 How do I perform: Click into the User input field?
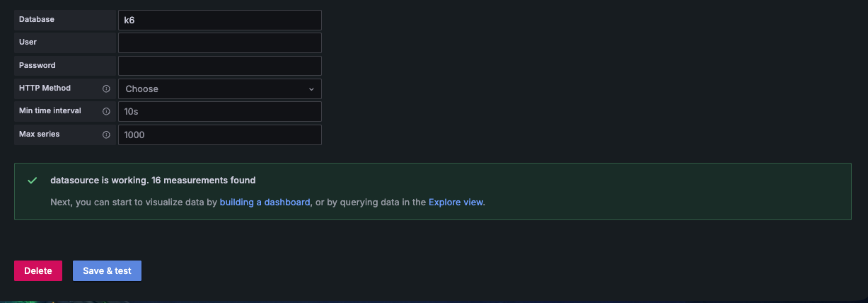219,42
